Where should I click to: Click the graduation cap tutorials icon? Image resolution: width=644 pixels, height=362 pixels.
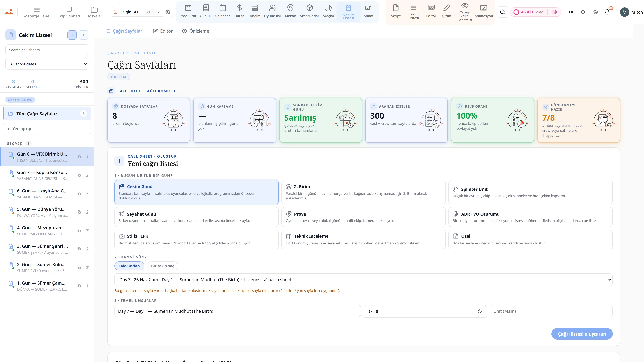point(595,12)
